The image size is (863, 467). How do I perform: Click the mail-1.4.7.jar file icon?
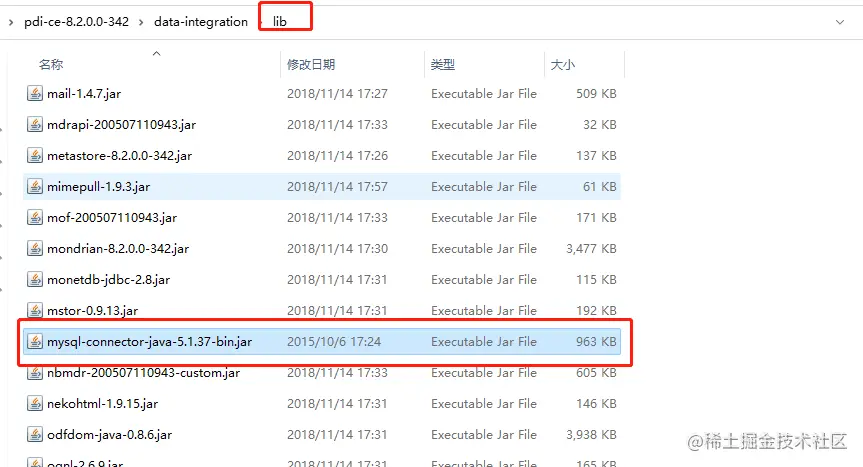pyautogui.click(x=35, y=94)
